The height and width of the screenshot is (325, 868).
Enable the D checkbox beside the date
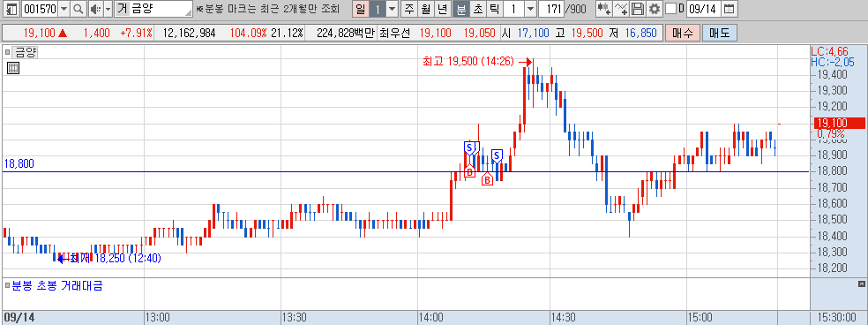click(x=670, y=9)
